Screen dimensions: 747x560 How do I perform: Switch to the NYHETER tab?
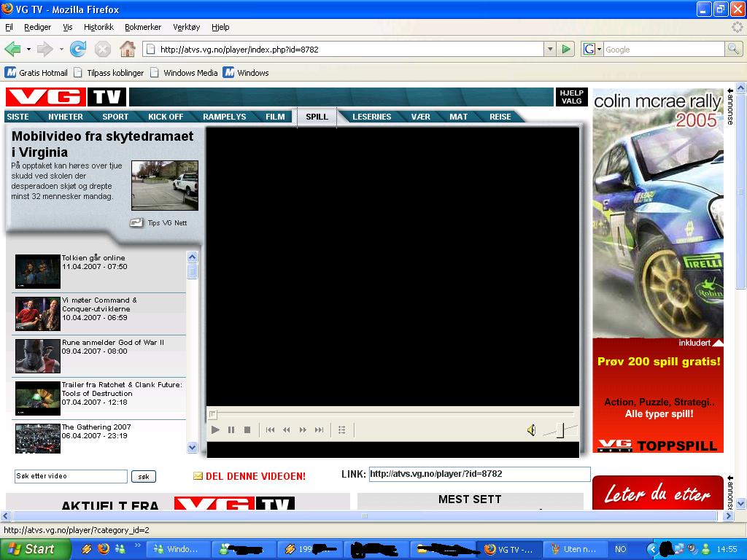(65, 117)
